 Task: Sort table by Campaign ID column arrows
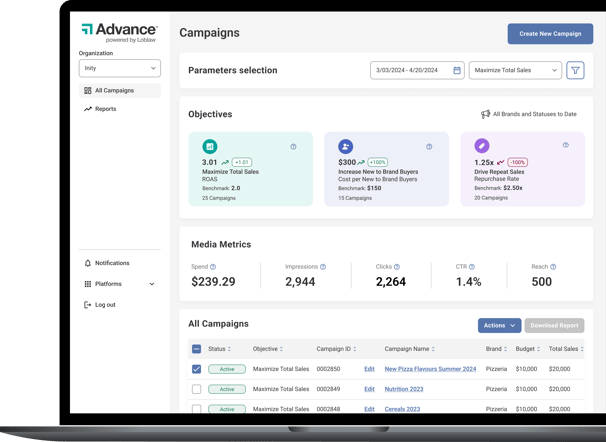354,349
